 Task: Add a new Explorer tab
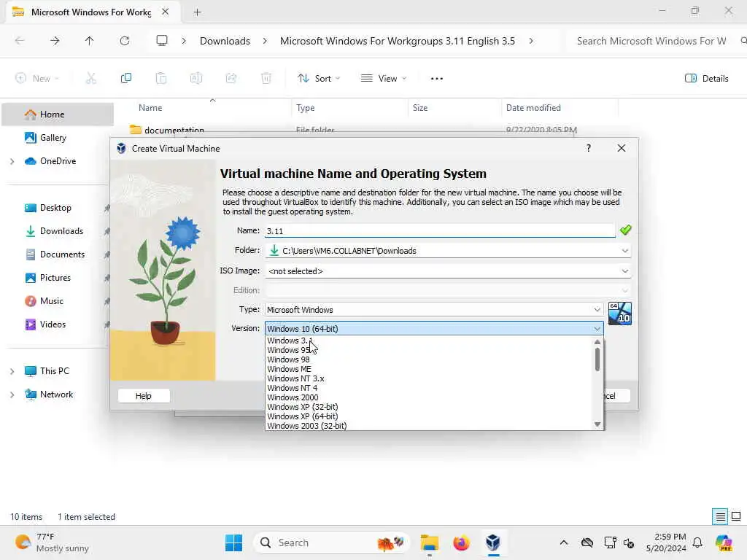pyautogui.click(x=197, y=12)
